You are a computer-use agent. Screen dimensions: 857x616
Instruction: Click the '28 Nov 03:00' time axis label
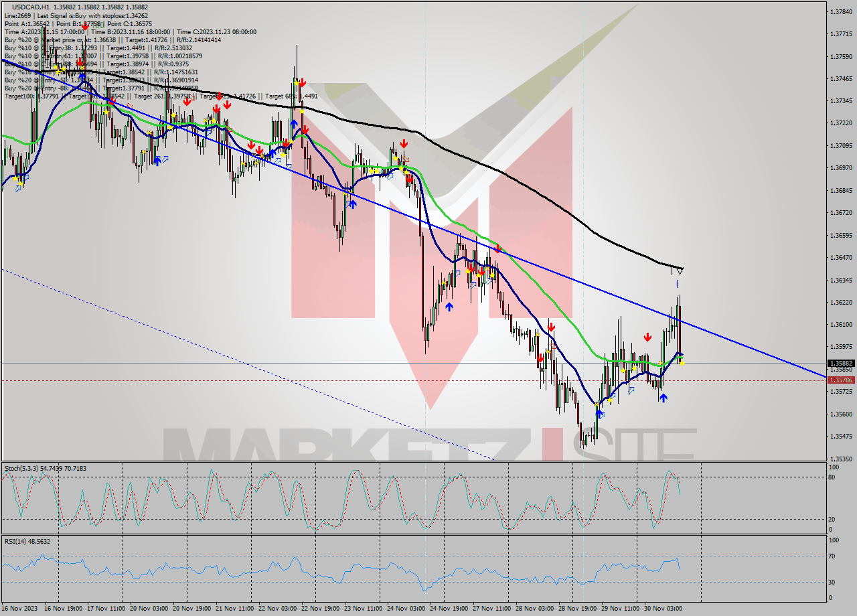click(534, 609)
